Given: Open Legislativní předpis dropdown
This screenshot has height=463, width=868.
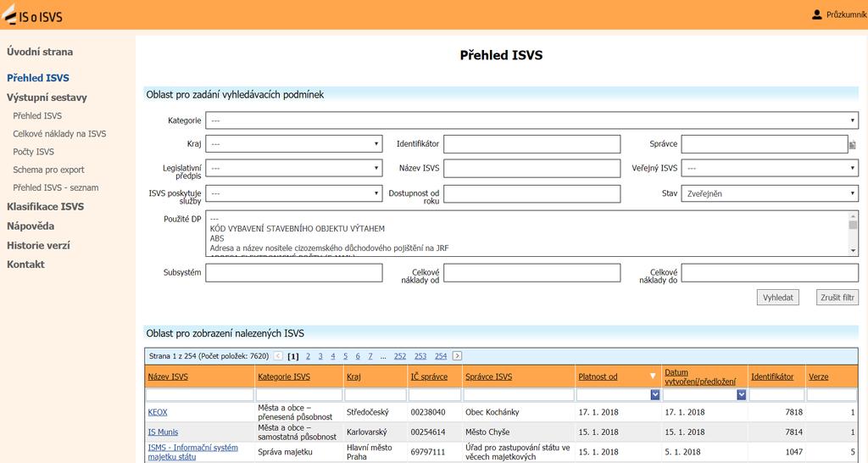Looking at the screenshot, I should coord(294,168).
